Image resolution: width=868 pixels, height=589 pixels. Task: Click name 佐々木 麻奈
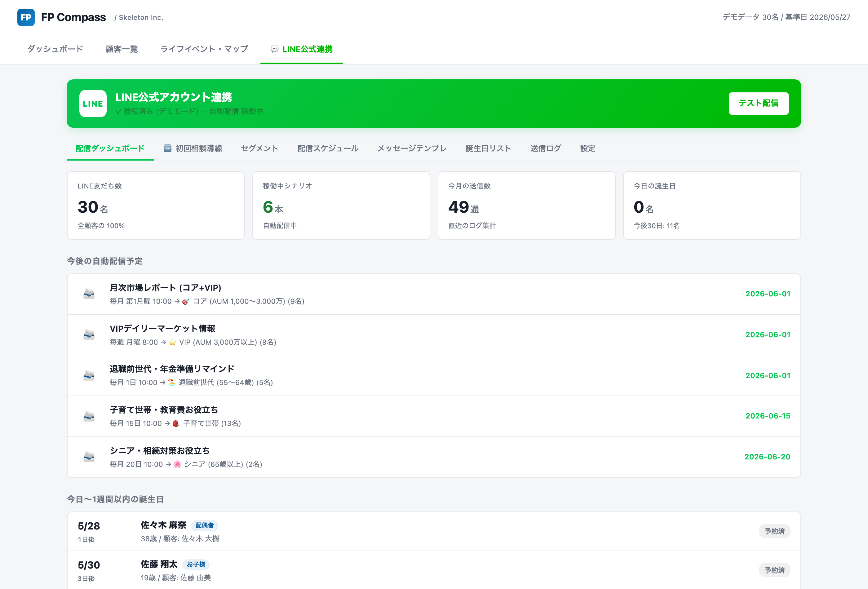tap(164, 525)
